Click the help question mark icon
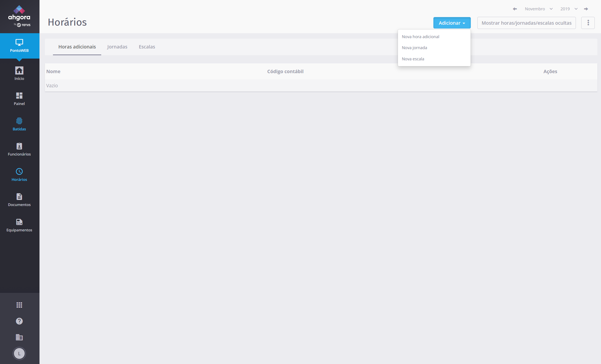The width and height of the screenshot is (601, 364). (19, 321)
